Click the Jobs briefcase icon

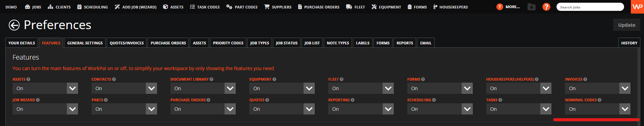pyautogui.click(x=27, y=7)
